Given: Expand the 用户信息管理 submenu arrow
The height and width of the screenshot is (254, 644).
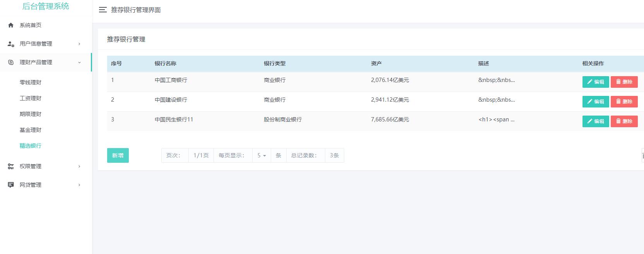Looking at the screenshot, I should tap(79, 44).
